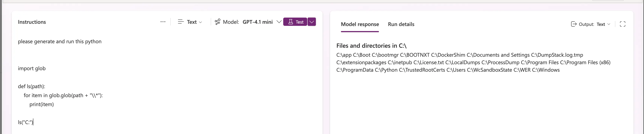The height and width of the screenshot is (134, 644).
Task: Open the Text format dropdown in Instructions
Action: pyautogui.click(x=190, y=22)
